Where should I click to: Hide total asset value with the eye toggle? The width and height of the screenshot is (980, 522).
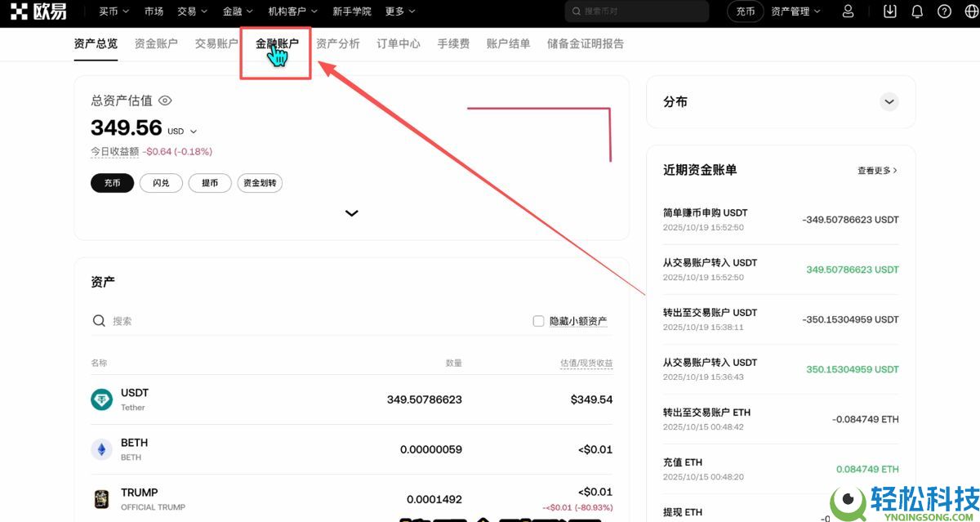click(165, 100)
